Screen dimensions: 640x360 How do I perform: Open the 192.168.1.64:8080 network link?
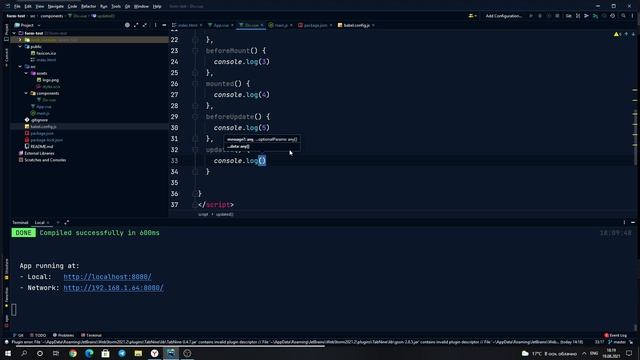point(113,288)
